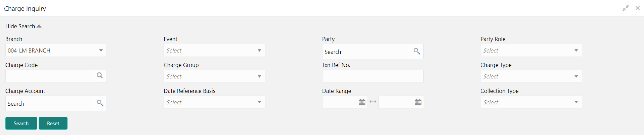The width and height of the screenshot is (644, 135).
Task: Expand the Charge Group dropdown
Action: 214,76
